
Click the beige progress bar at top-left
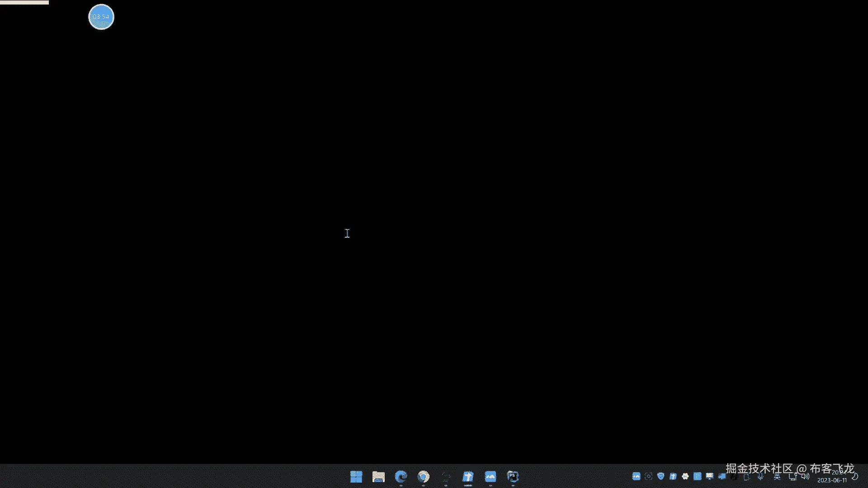[24, 2]
